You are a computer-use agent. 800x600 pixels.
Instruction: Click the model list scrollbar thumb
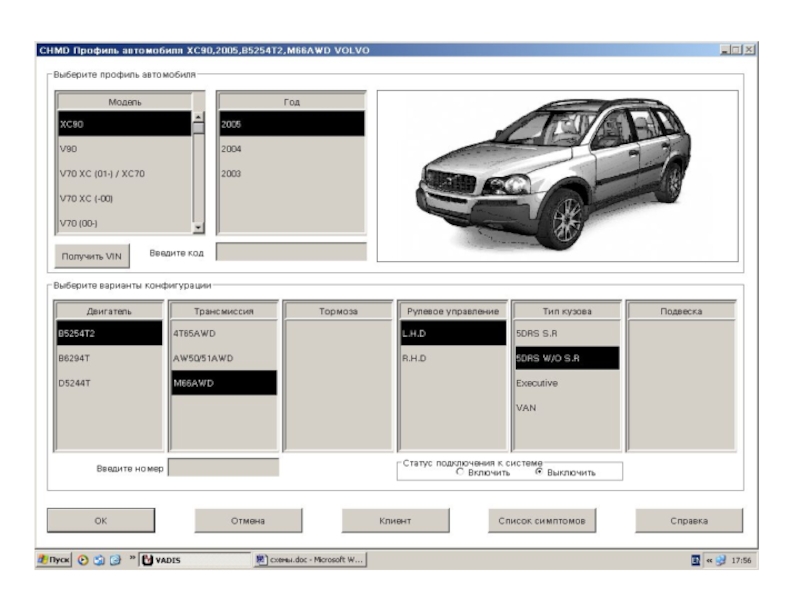coord(198,128)
